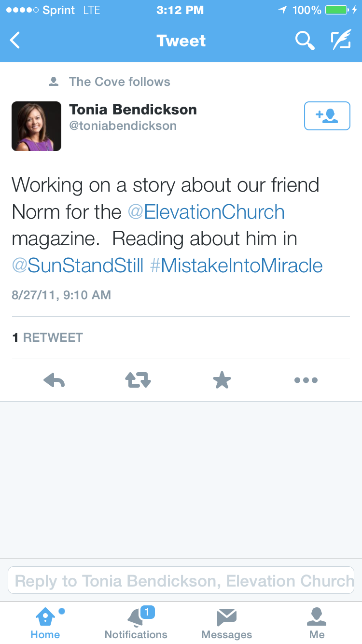Screen dimensions: 362x644
Task: Follow Tonia Bendickson with add-user button
Action: pos(327,116)
